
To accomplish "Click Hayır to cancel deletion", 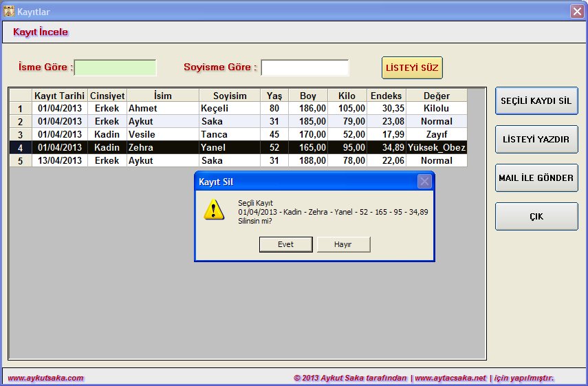I will pos(343,244).
